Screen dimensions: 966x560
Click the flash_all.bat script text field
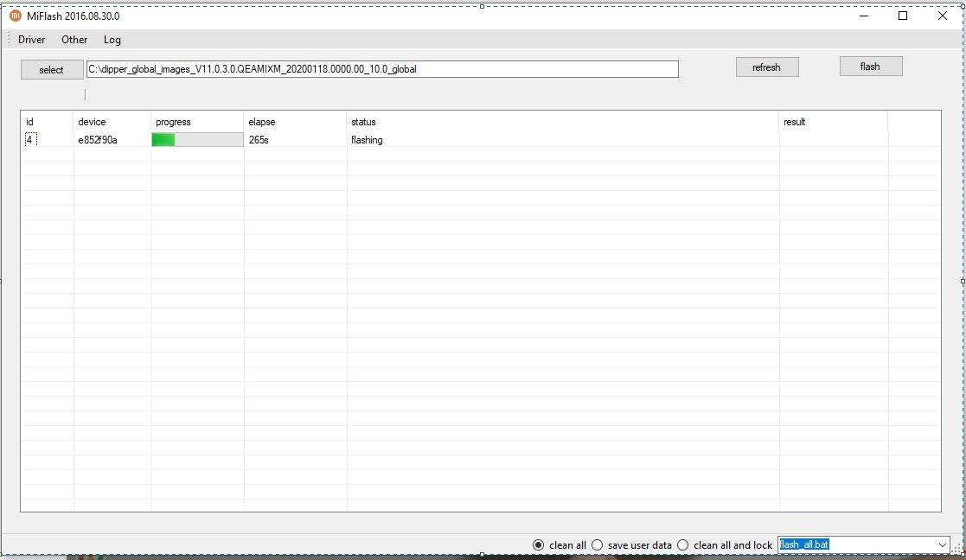click(x=856, y=544)
